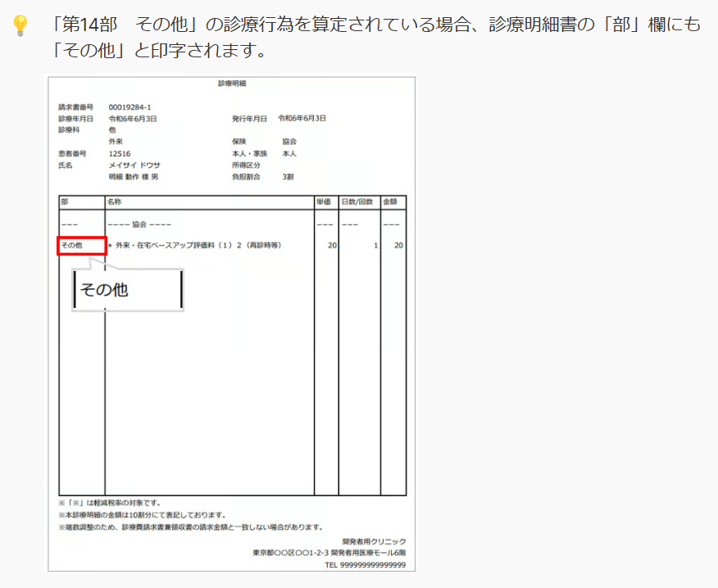Select the 発行年月日 value 令和6年6月3日
Image resolution: width=718 pixels, height=588 pixels.
point(302,118)
